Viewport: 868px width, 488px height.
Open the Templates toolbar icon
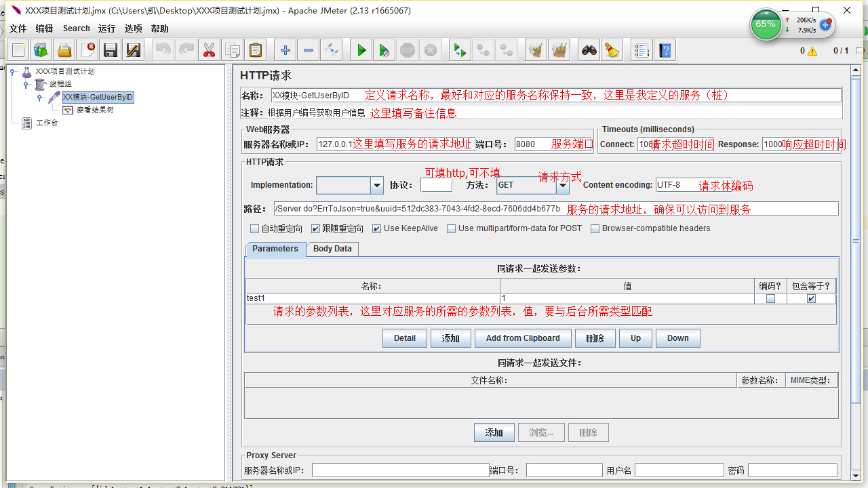click(41, 50)
